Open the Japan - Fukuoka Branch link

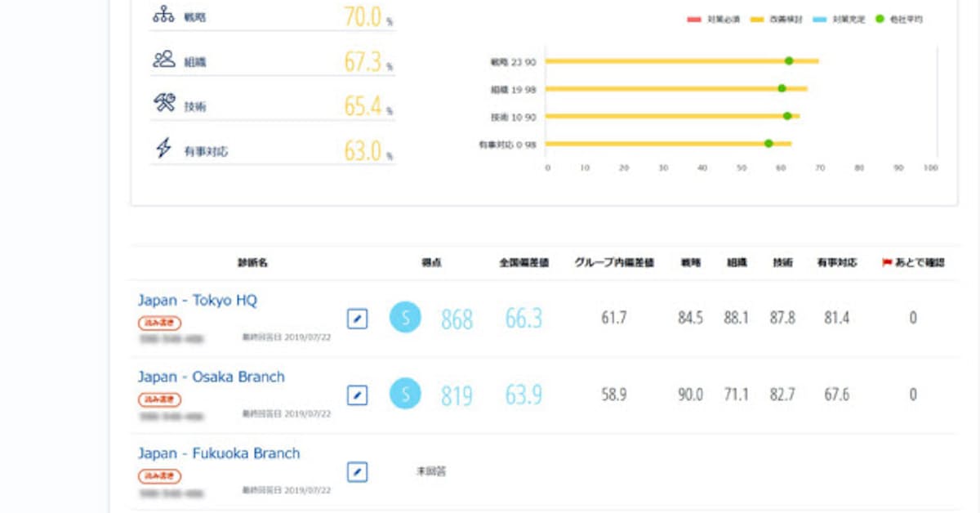click(218, 453)
